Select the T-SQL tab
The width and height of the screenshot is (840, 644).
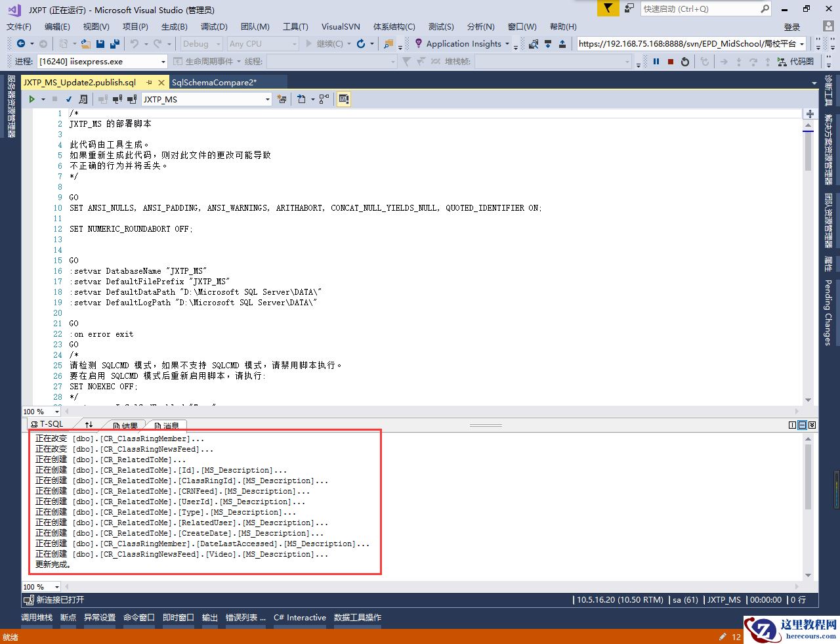point(48,425)
